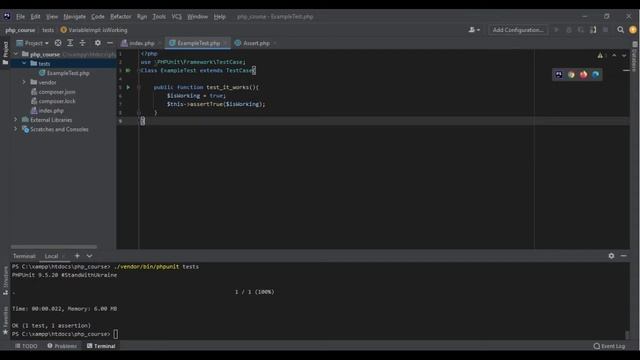Image resolution: width=640 pixels, height=360 pixels.
Task: Open the VCS menu
Action: point(176,17)
